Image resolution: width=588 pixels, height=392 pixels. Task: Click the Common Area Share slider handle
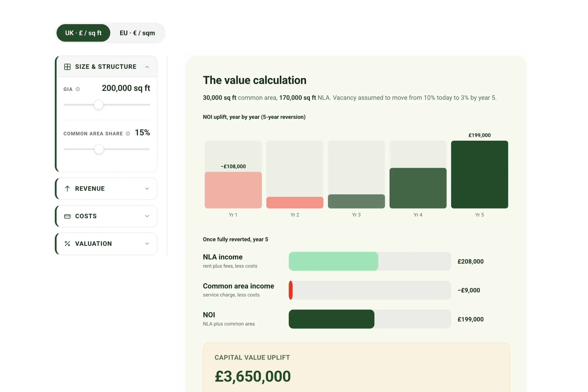click(99, 149)
